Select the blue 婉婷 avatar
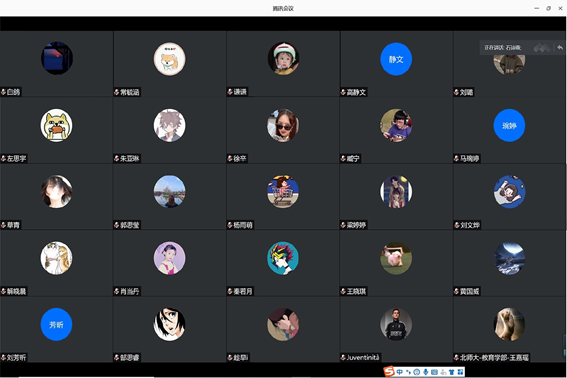This screenshot has height=378, width=567. pyautogui.click(x=509, y=125)
